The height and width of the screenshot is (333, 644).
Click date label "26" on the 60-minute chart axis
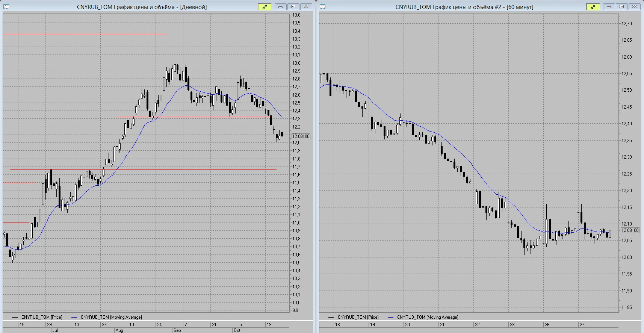pos(547,324)
